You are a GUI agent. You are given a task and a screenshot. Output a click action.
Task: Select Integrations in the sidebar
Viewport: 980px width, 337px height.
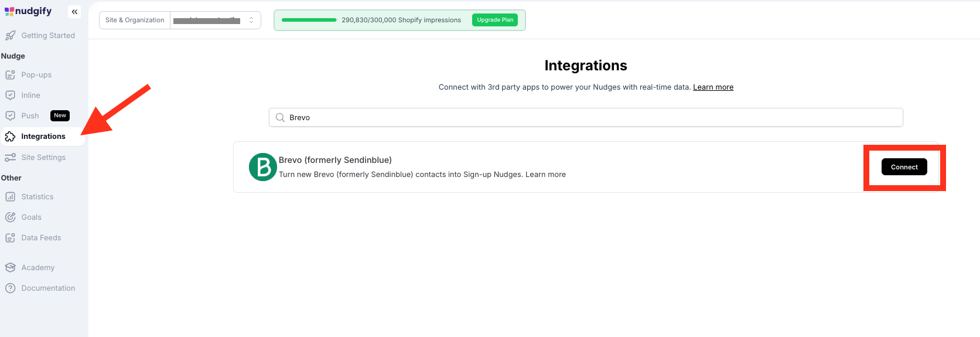[x=43, y=137]
